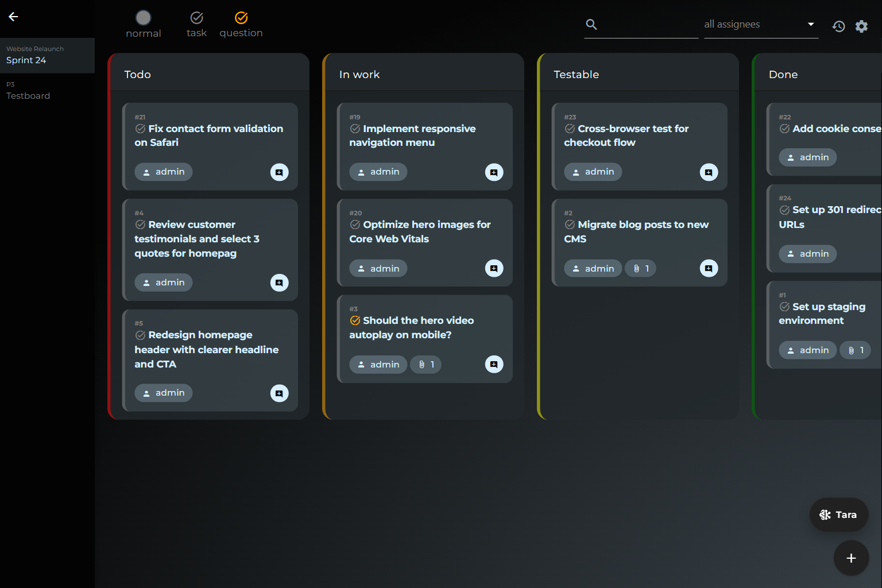882x588 pixels.
Task: Click admin chip on Add cookie consent
Action: coord(808,157)
